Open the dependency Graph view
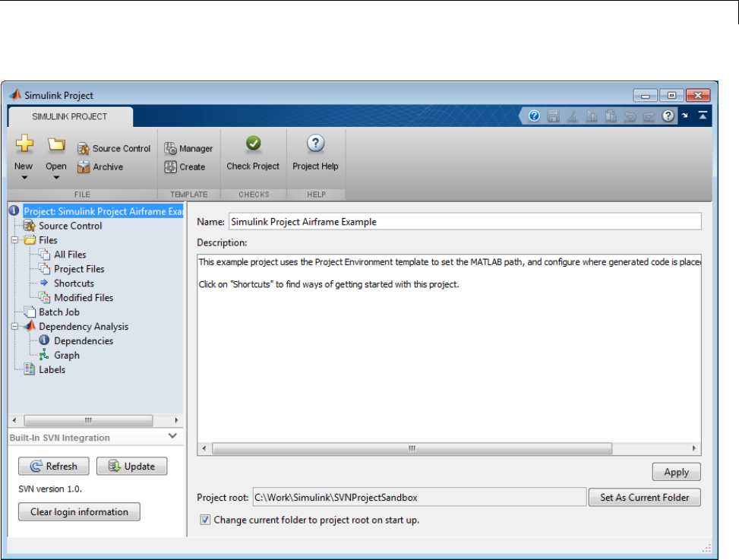Viewport: 739px width, 560px height. tap(66, 356)
